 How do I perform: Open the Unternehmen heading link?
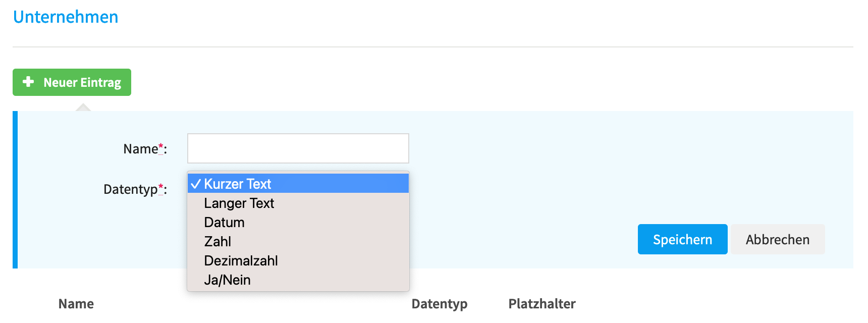coord(66,17)
